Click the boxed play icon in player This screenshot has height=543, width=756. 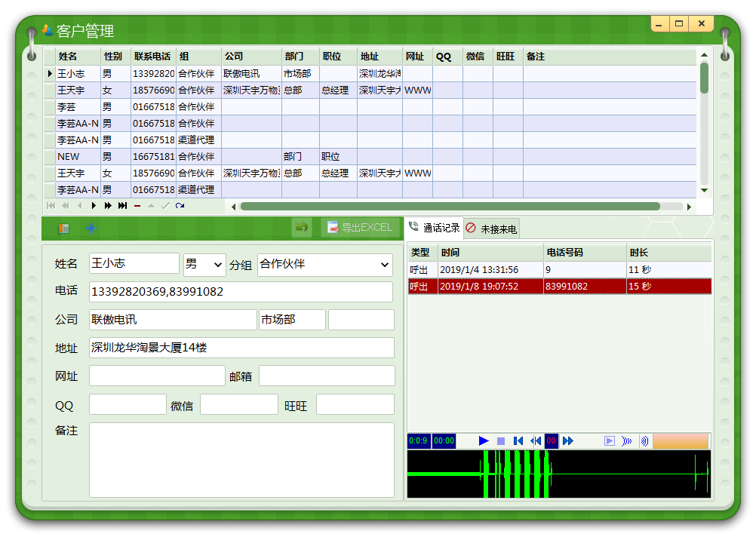610,441
